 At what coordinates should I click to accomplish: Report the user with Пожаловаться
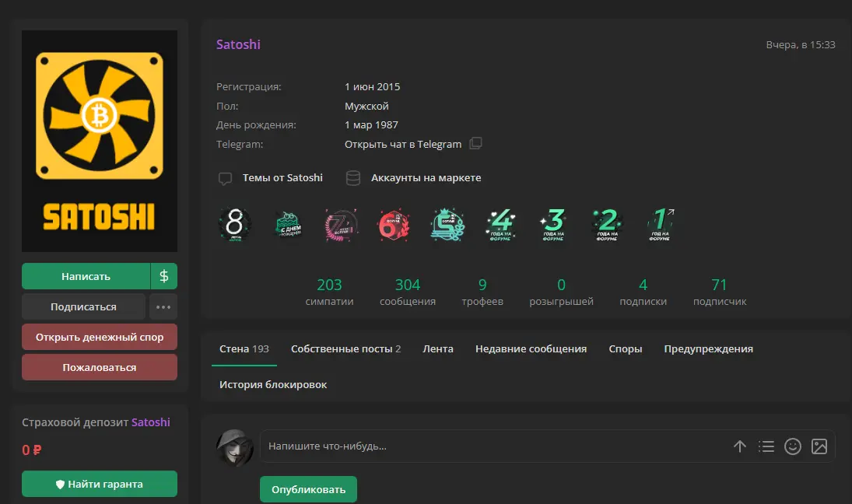pyautogui.click(x=100, y=367)
